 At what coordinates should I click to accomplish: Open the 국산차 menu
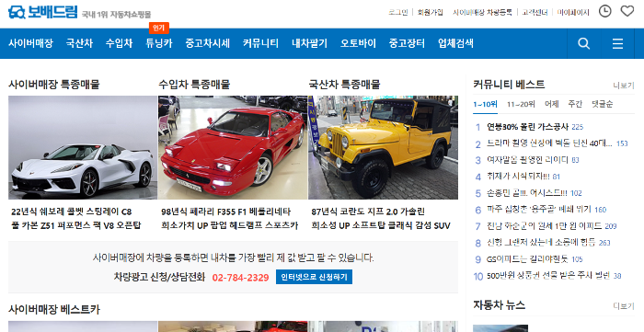(79, 43)
